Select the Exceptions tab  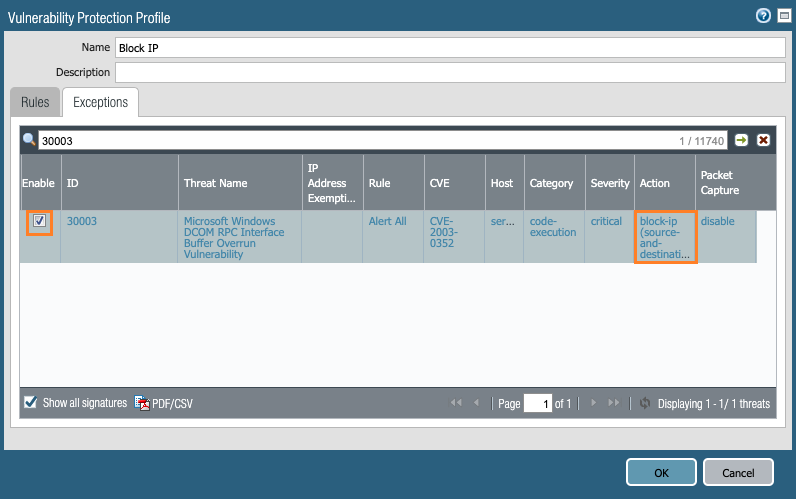pos(101,102)
